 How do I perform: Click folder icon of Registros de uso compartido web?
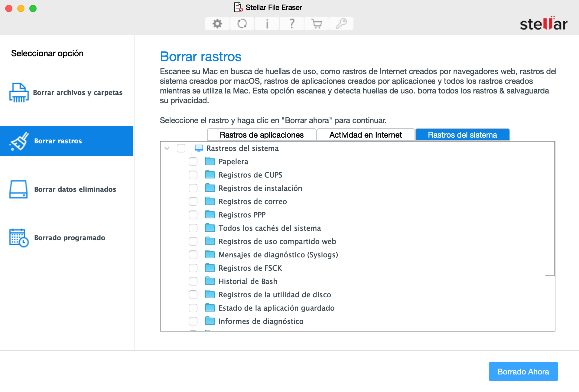click(210, 241)
